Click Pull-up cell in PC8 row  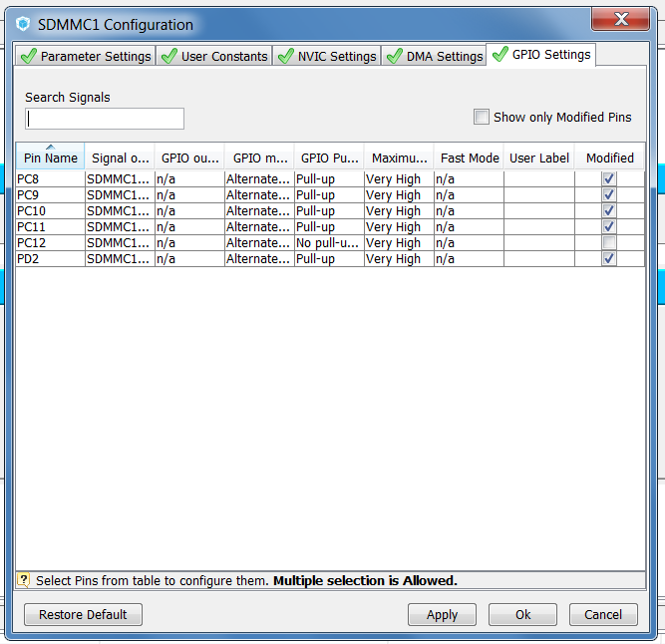click(330, 178)
